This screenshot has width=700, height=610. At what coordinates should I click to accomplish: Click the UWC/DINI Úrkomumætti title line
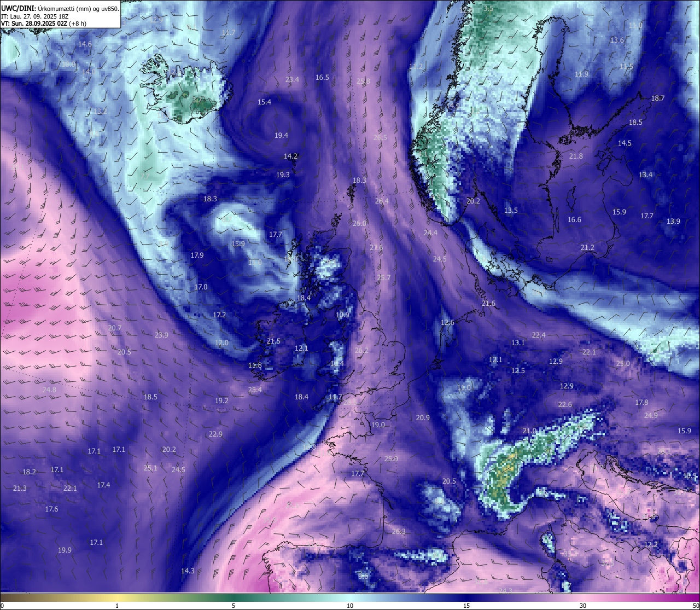(60, 8)
